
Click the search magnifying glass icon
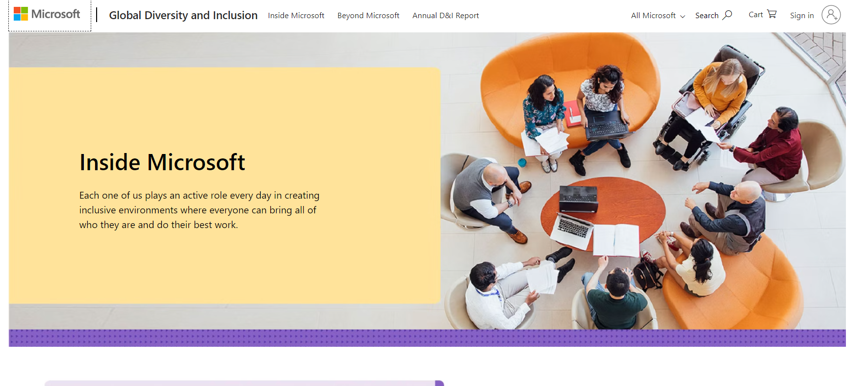click(x=728, y=15)
